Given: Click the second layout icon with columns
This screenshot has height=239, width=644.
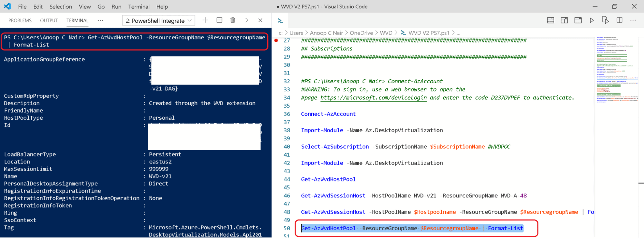Looking at the screenshot, I should pos(564,20).
